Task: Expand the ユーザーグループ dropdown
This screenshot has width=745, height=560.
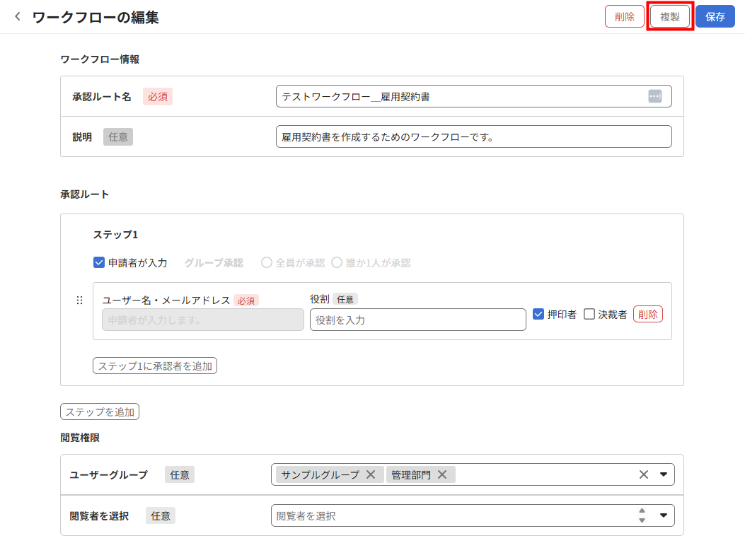Action: [x=664, y=474]
